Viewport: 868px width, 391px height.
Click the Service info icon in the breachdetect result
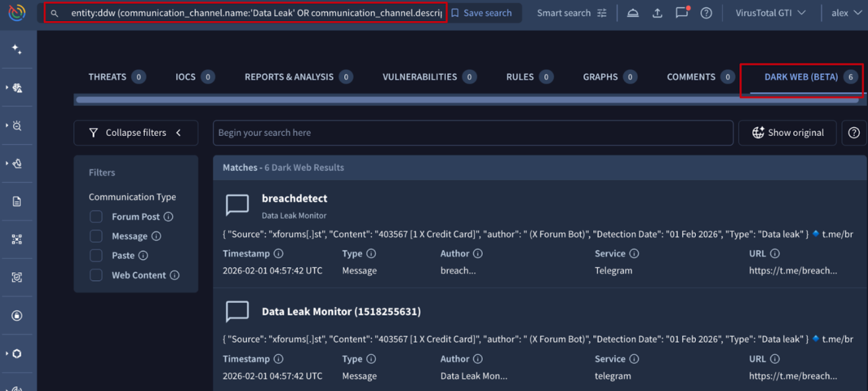(x=634, y=254)
